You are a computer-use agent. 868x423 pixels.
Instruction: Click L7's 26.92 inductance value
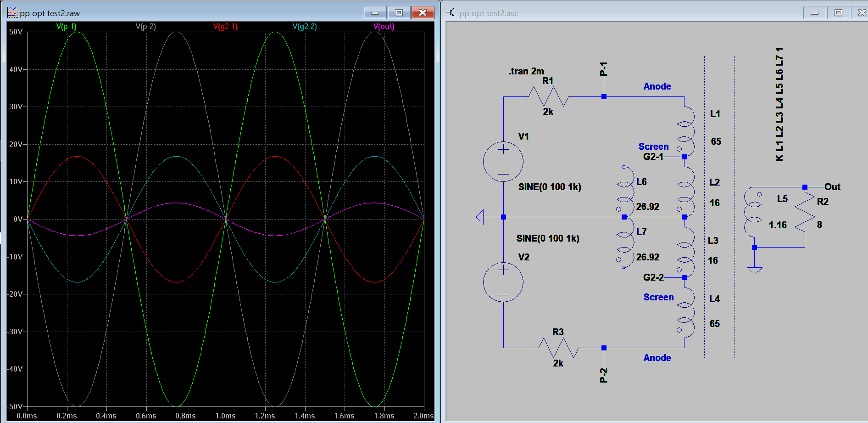click(x=648, y=257)
